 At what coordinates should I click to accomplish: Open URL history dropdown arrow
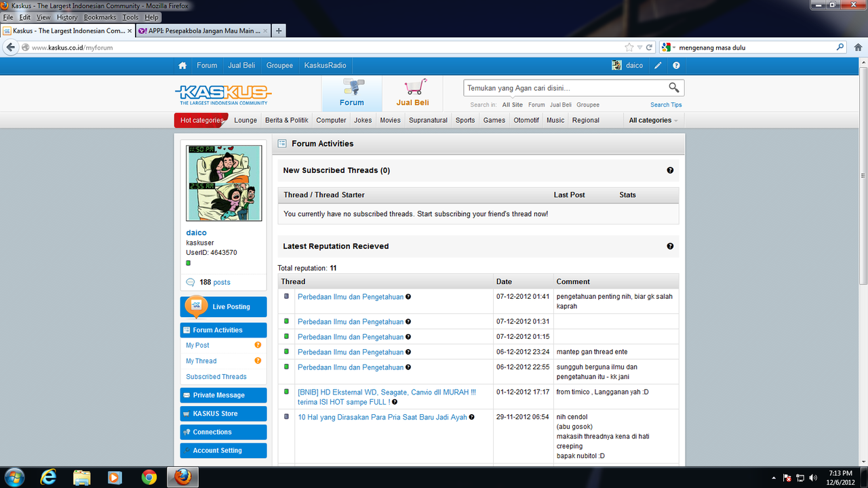(639, 47)
